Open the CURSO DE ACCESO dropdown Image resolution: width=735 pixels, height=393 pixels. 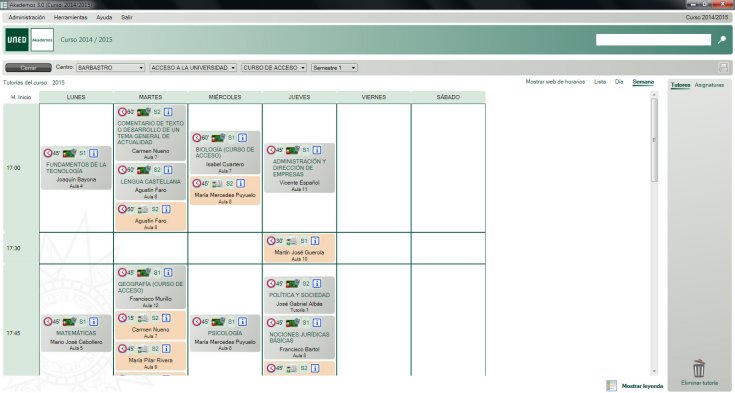[x=274, y=68]
